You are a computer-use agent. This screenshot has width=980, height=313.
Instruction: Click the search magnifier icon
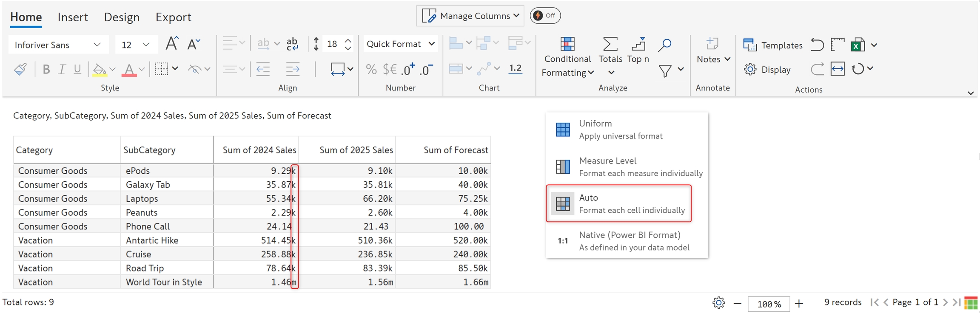tap(664, 45)
